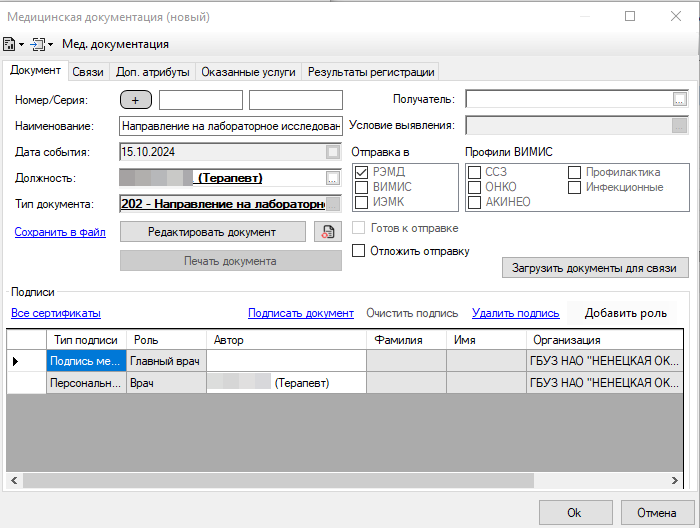The height and width of the screenshot is (528, 700).
Task: Enable Профилактика profile checkbox
Action: tap(575, 172)
